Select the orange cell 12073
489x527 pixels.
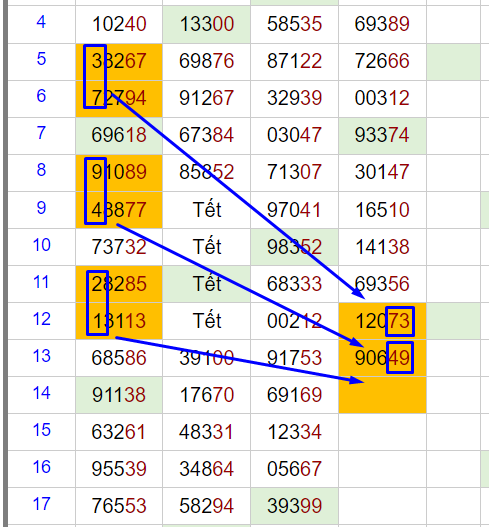click(382, 321)
